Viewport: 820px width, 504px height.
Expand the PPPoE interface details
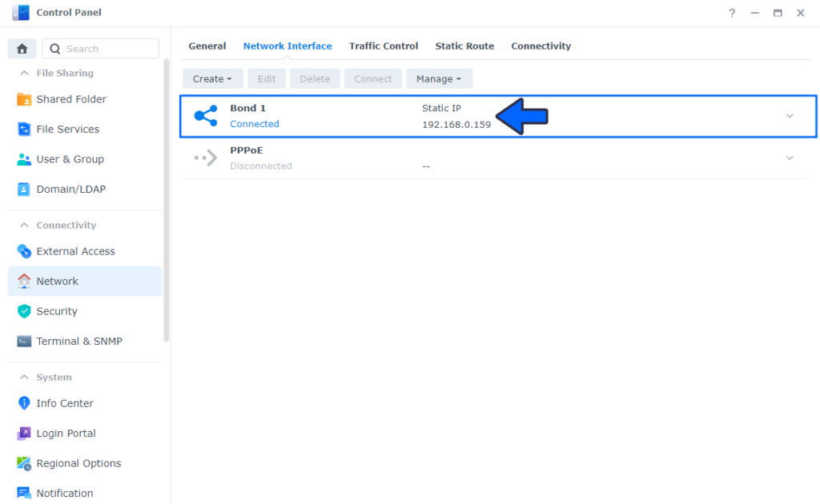[790, 158]
